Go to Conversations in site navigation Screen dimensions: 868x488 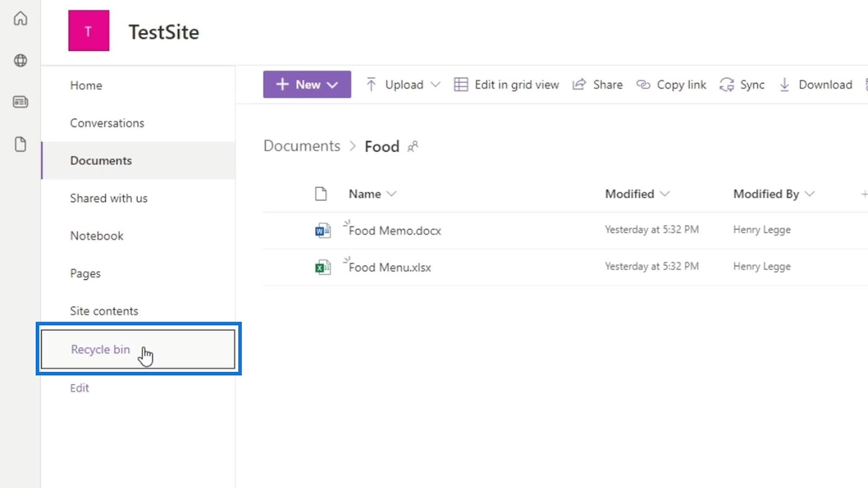[107, 123]
